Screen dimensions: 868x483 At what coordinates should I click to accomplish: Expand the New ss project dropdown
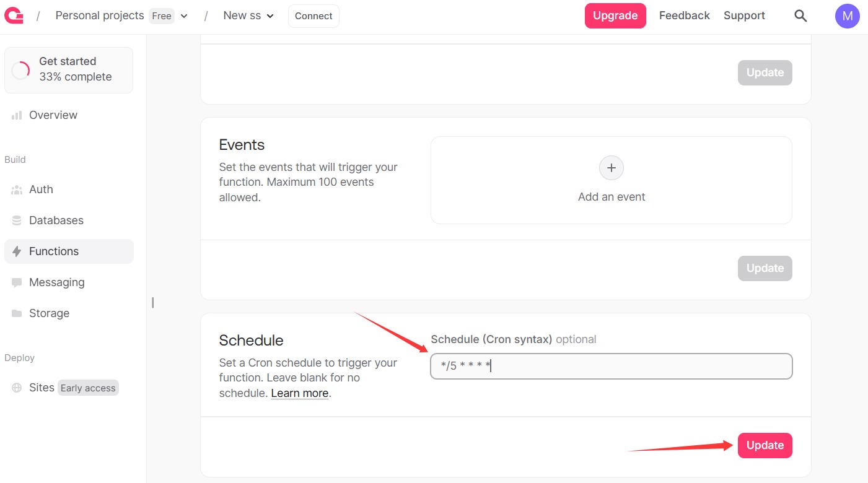(270, 16)
